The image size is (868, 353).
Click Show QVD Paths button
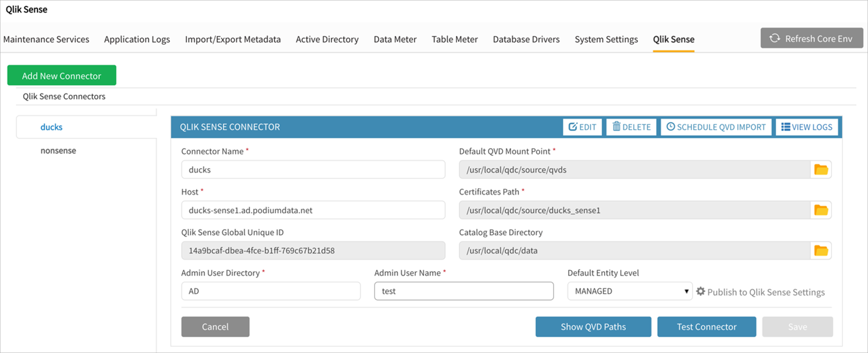point(593,327)
